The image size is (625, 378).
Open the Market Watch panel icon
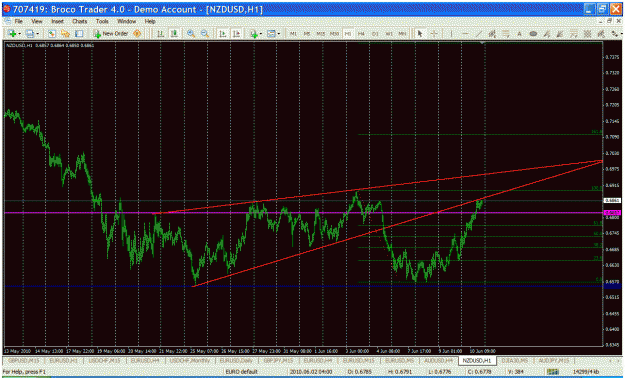(x=51, y=34)
